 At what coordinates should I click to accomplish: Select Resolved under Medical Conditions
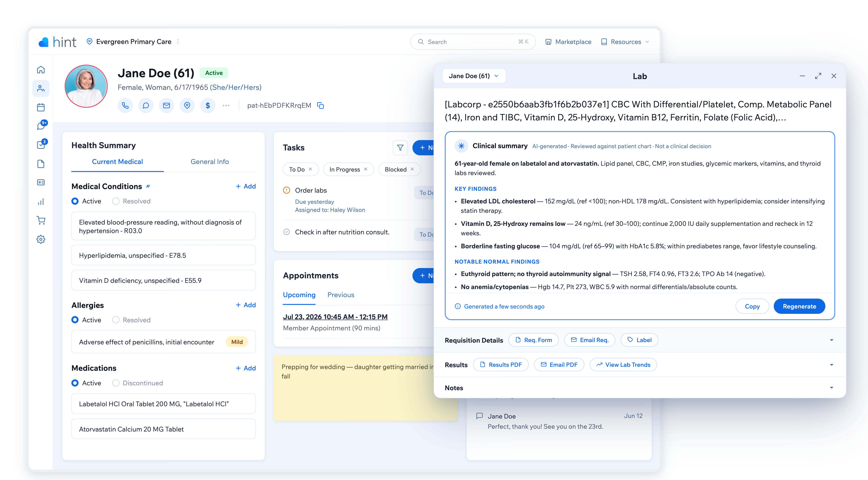116,201
